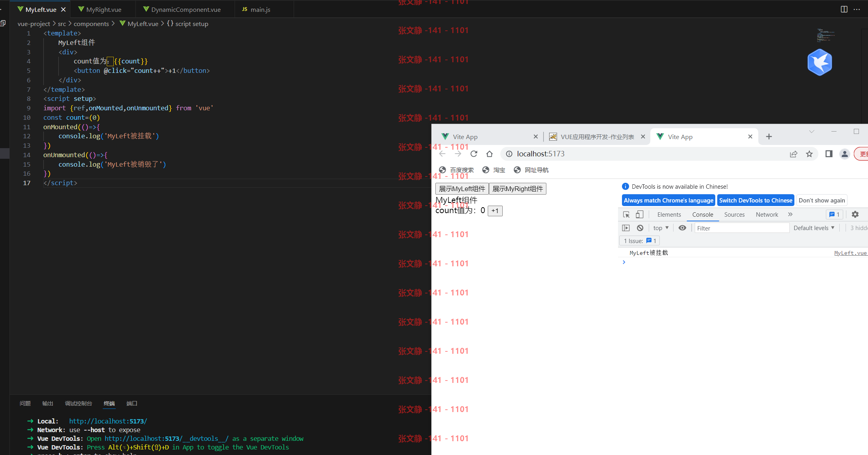Image resolution: width=868 pixels, height=455 pixels.
Task: Close the MyLeft.vue editor tab
Action: [x=63, y=9]
